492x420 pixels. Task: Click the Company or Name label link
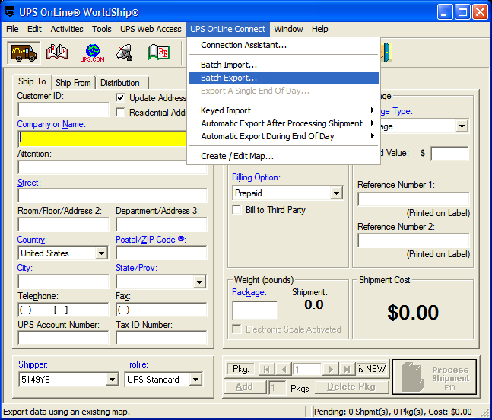[51, 124]
